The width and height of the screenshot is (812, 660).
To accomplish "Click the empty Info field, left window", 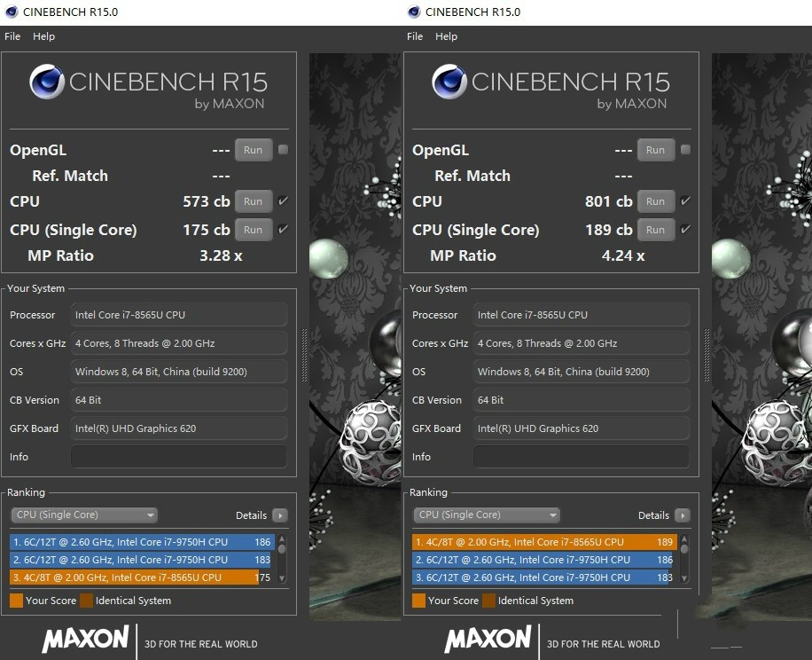I will pyautogui.click(x=179, y=456).
